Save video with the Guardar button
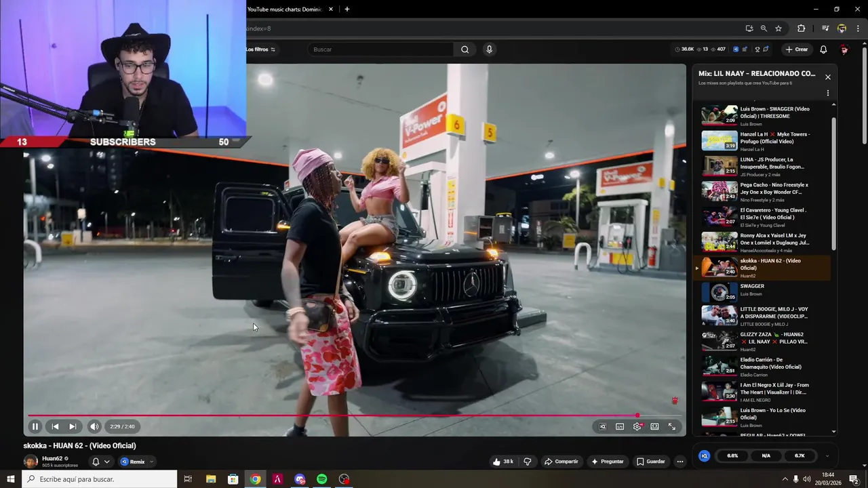This screenshot has width=868, height=488. (651, 462)
